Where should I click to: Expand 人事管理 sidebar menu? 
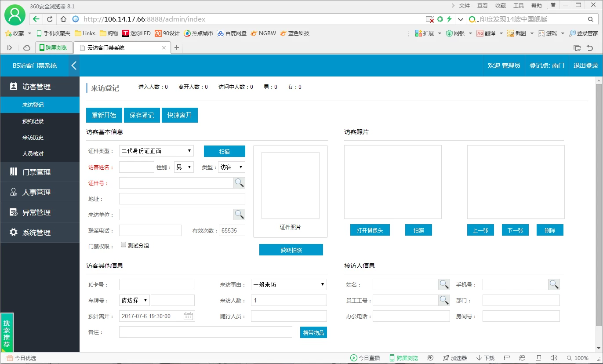[x=40, y=192]
